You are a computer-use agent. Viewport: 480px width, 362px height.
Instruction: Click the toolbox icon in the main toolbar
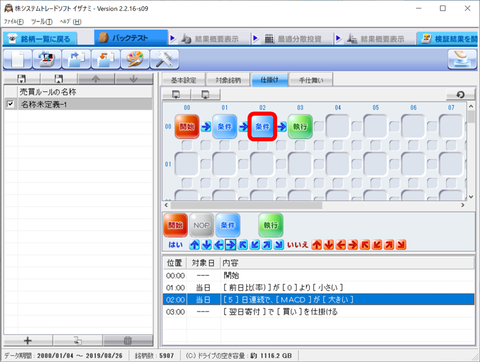[47, 59]
